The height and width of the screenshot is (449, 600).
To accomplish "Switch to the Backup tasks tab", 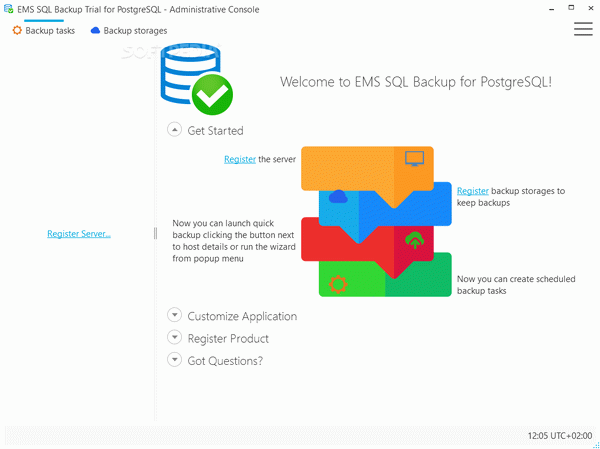I will click(43, 31).
